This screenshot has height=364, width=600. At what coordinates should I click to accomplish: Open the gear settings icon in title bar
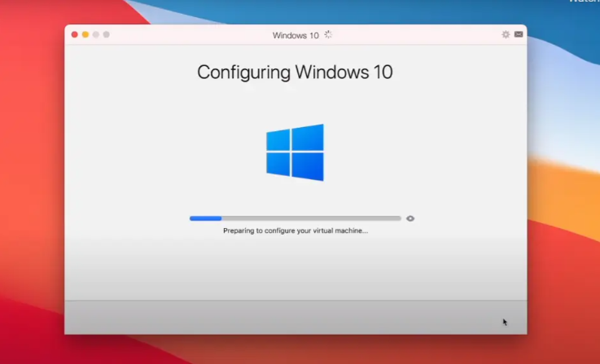(506, 35)
